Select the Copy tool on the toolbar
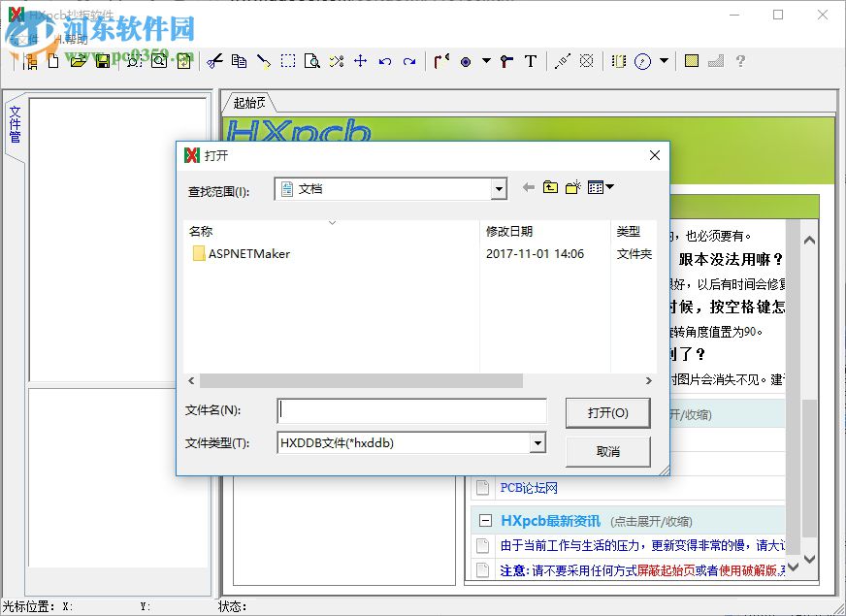This screenshot has height=616, width=846. tap(239, 60)
